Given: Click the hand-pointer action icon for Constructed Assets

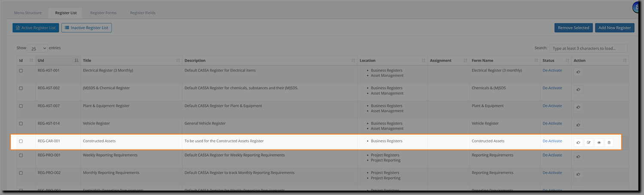Looking at the screenshot, I should [x=578, y=143].
